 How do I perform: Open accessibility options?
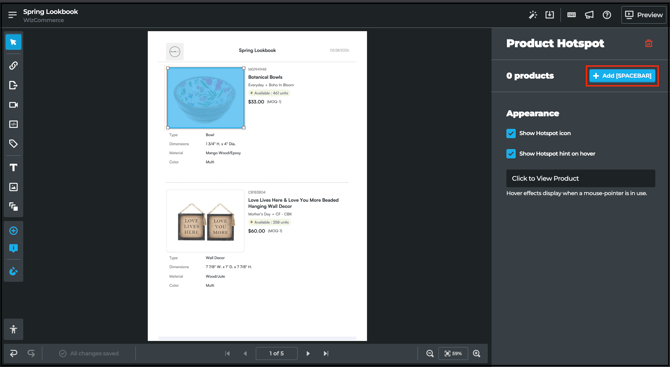[13, 329]
